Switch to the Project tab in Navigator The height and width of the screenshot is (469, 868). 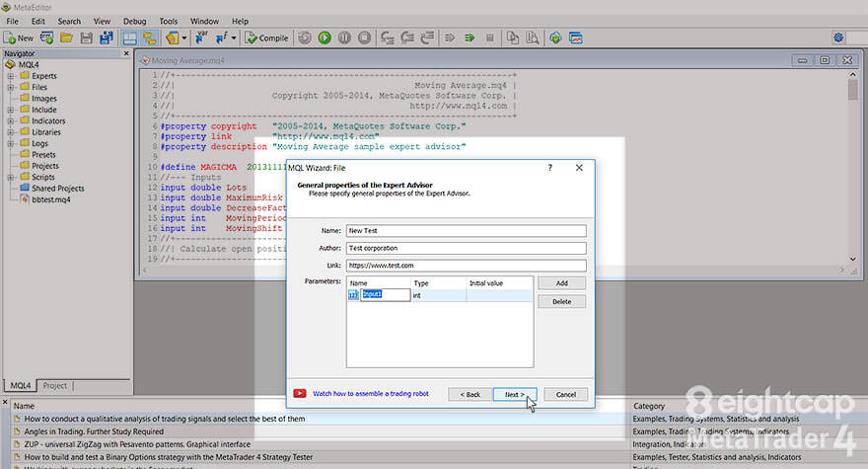[55, 385]
